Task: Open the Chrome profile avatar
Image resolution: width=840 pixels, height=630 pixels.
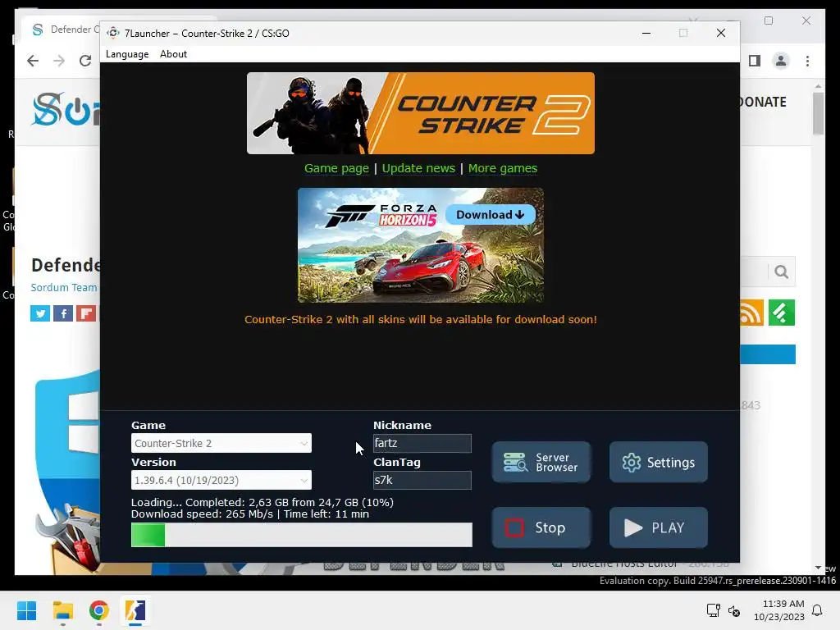Action: click(781, 61)
